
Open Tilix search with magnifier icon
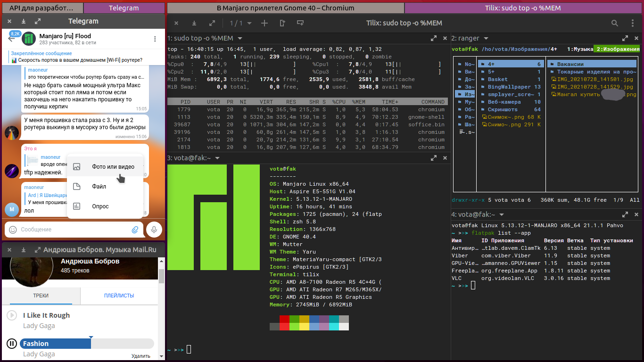[615, 23]
